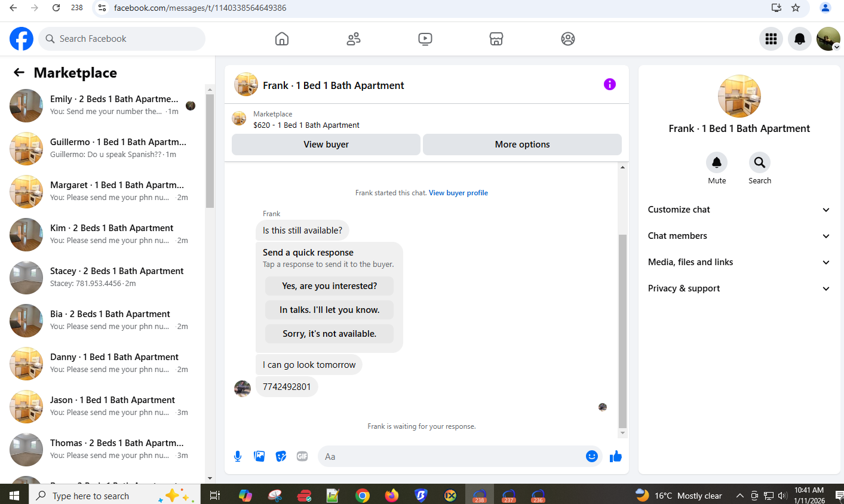Open Margaret 1 Bed 1 Bath conversation

point(104,192)
